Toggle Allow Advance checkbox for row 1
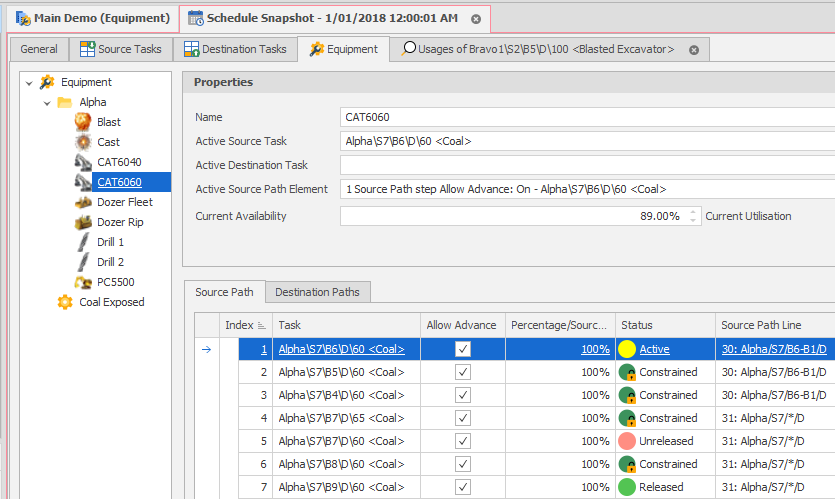The width and height of the screenshot is (835, 499). (x=462, y=349)
